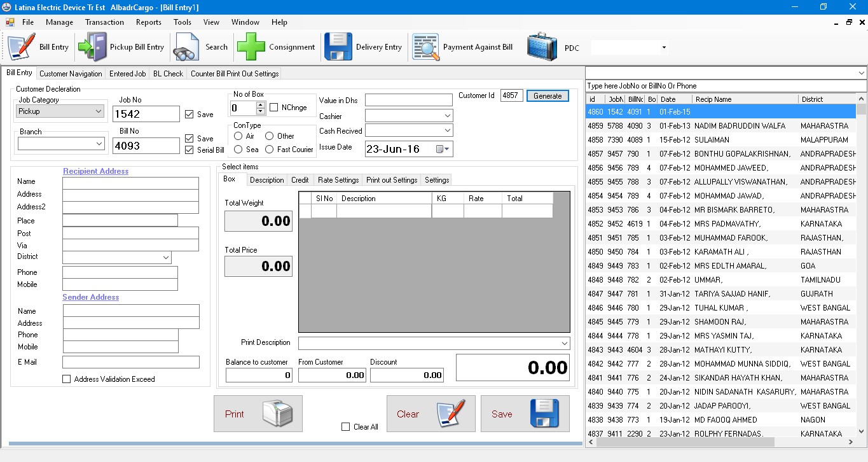Open the Bill Entry toolbar icon
Viewport: 868px width, 462px height.
22,47
